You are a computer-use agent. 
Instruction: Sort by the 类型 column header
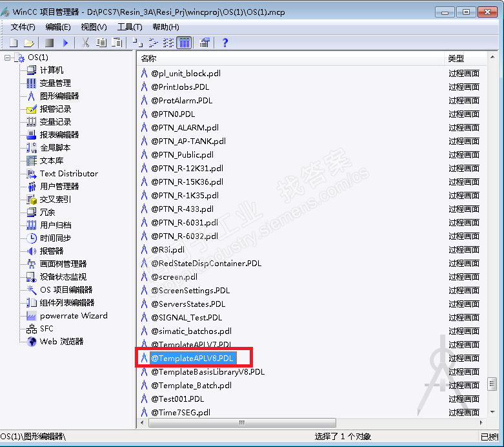pos(465,59)
